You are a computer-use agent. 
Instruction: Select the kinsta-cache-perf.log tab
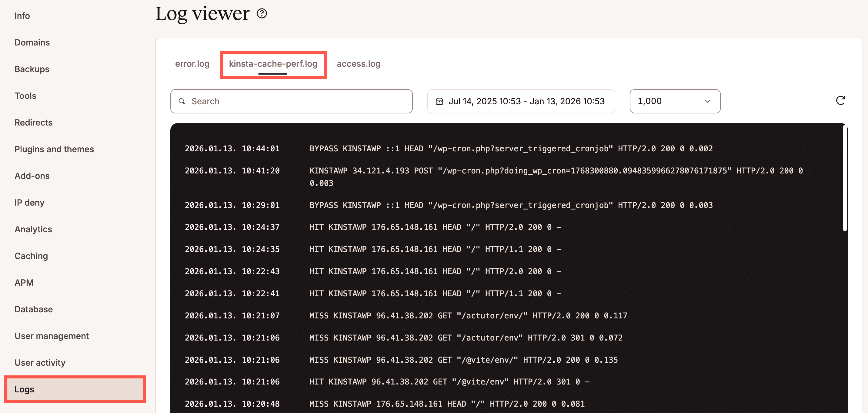(273, 64)
